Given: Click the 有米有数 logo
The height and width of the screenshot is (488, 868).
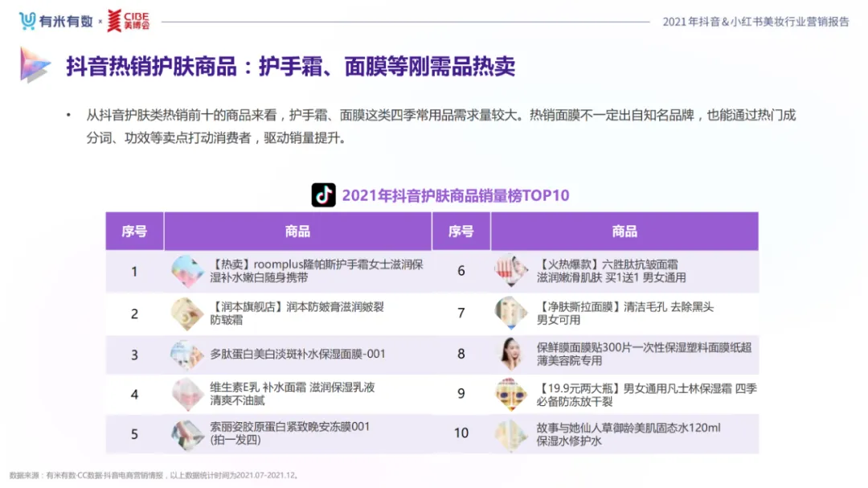Looking at the screenshot, I should (55, 21).
